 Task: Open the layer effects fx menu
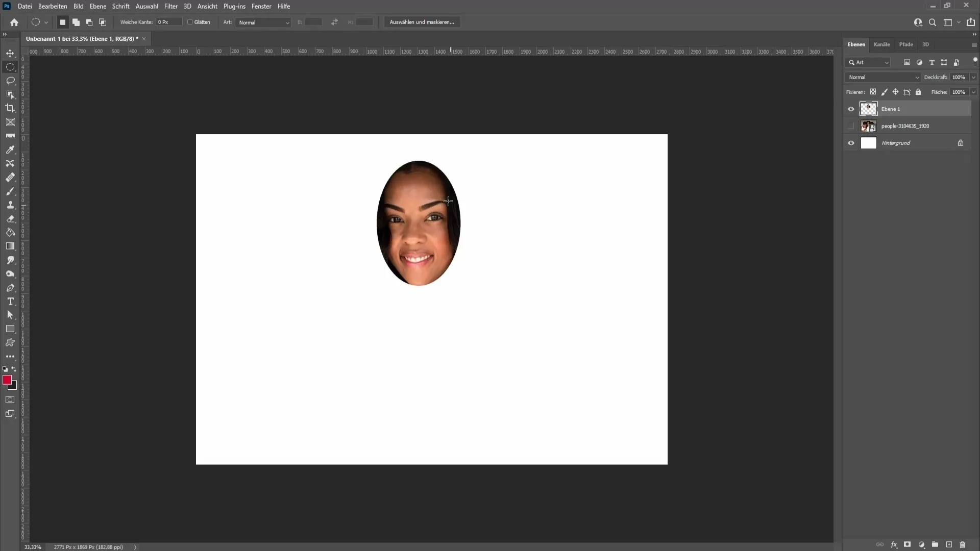(x=894, y=545)
